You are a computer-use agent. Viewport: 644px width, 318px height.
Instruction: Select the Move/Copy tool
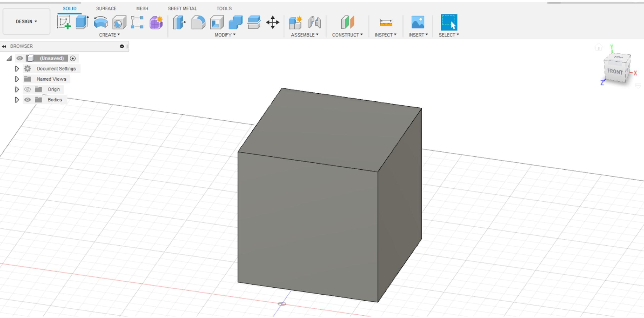click(273, 22)
